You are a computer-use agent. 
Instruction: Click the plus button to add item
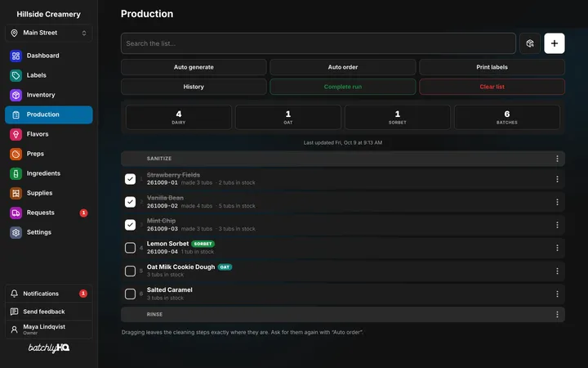pyautogui.click(x=555, y=43)
